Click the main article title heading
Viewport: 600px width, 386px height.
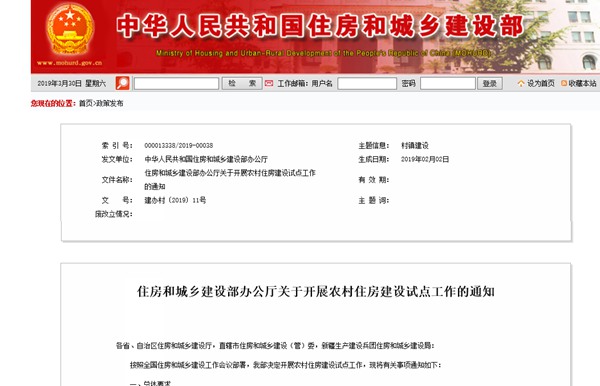coord(316,292)
